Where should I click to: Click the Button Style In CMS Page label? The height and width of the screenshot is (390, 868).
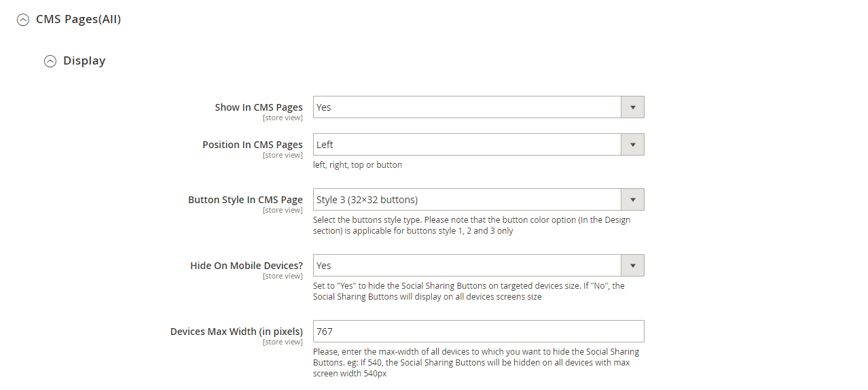click(245, 200)
